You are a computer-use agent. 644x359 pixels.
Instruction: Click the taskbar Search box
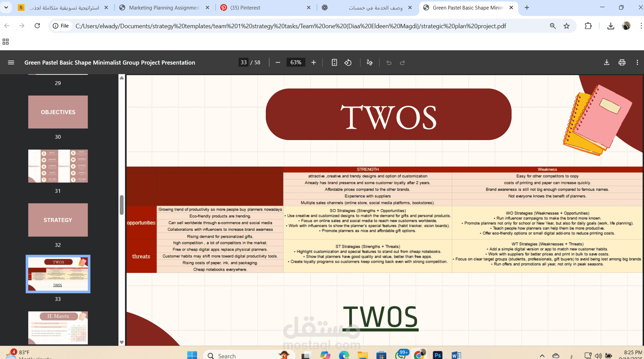point(249,355)
